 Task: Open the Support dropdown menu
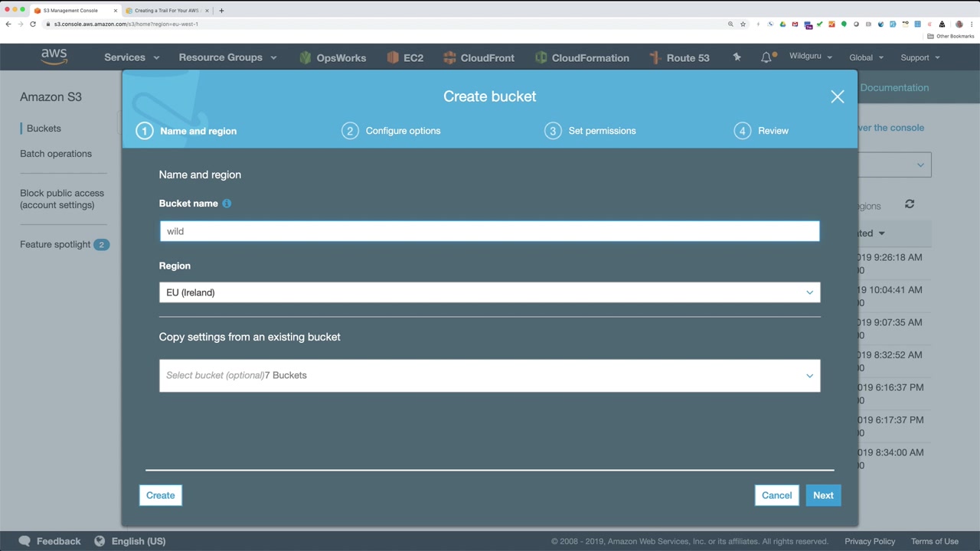click(x=920, y=57)
